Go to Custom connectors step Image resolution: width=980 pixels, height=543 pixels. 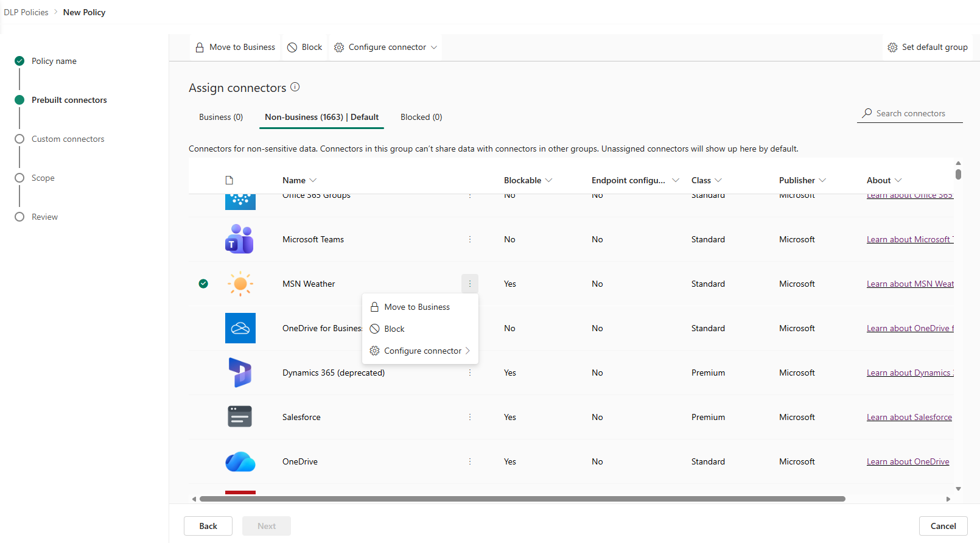(x=68, y=139)
